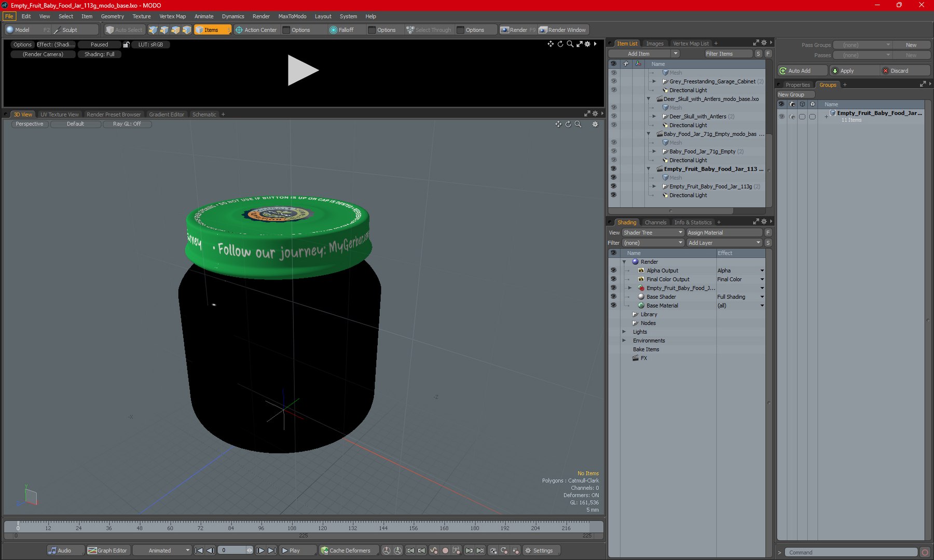
Task: Toggle visibility of Base Material layer
Action: click(x=613, y=305)
